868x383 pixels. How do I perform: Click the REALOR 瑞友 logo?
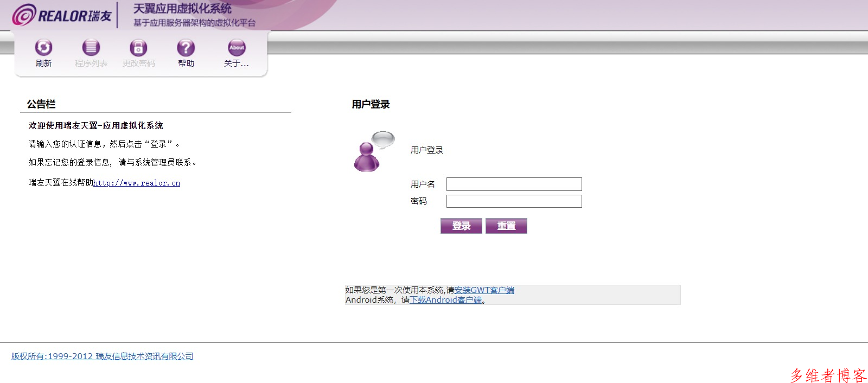click(x=62, y=15)
